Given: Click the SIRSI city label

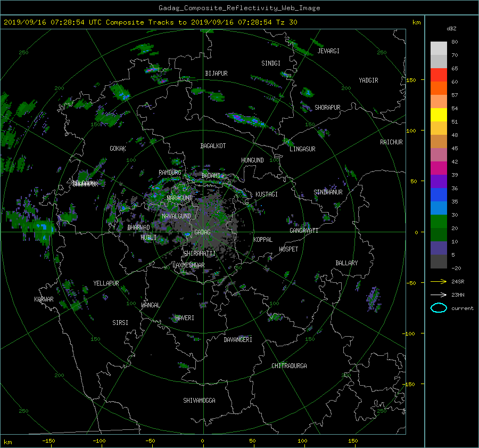Looking at the screenshot, I should 120,323.
